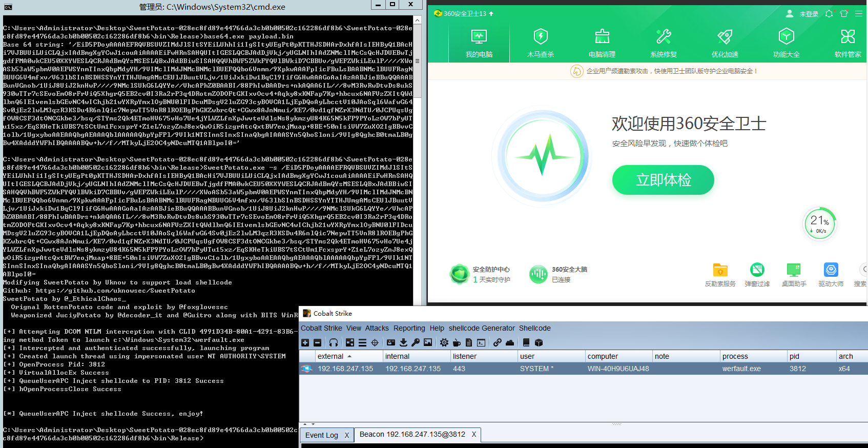Sort sessions by computer column
The width and height of the screenshot is (868, 448).
point(619,356)
